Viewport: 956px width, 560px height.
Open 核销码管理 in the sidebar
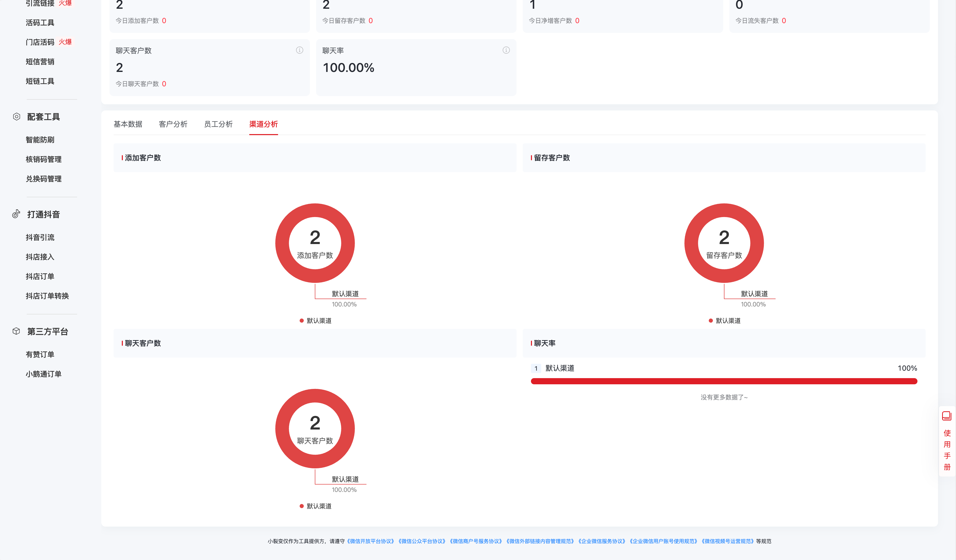click(44, 159)
